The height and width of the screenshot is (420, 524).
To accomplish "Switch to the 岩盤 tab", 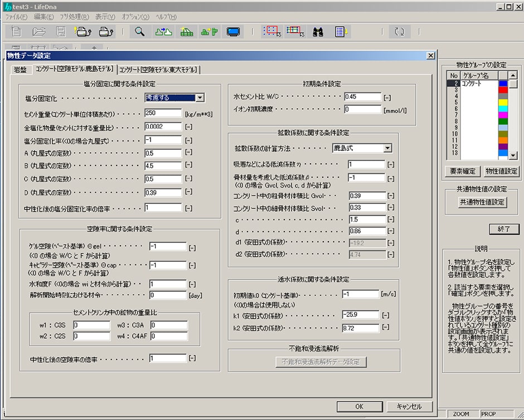I will (x=20, y=70).
